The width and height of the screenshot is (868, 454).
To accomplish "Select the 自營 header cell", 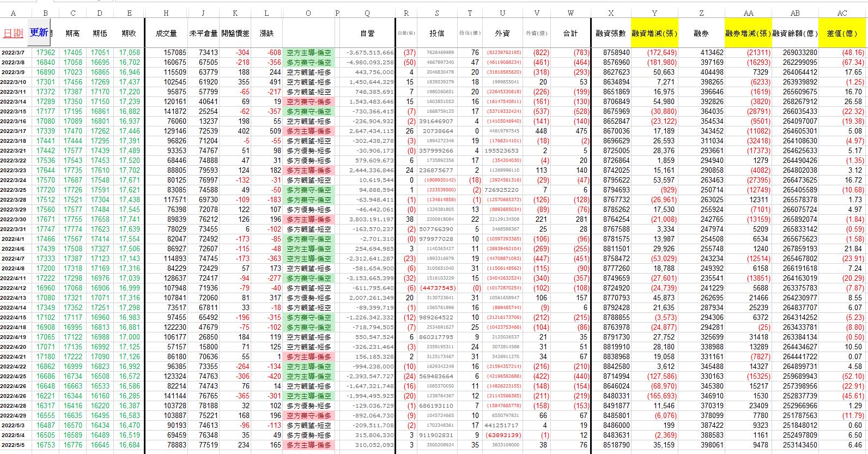I will pyautogui.click(x=368, y=33).
